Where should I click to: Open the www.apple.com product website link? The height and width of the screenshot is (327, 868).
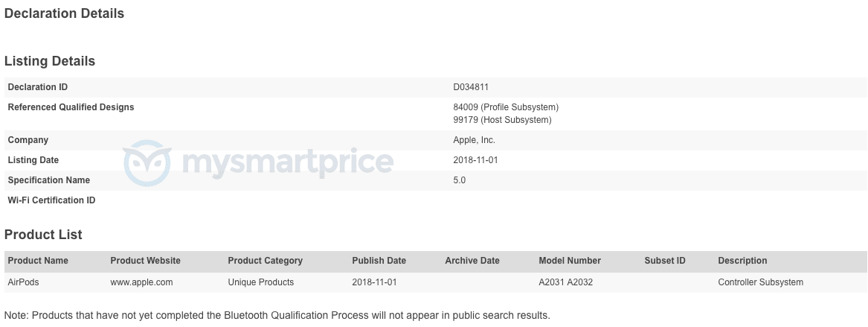pos(141,282)
